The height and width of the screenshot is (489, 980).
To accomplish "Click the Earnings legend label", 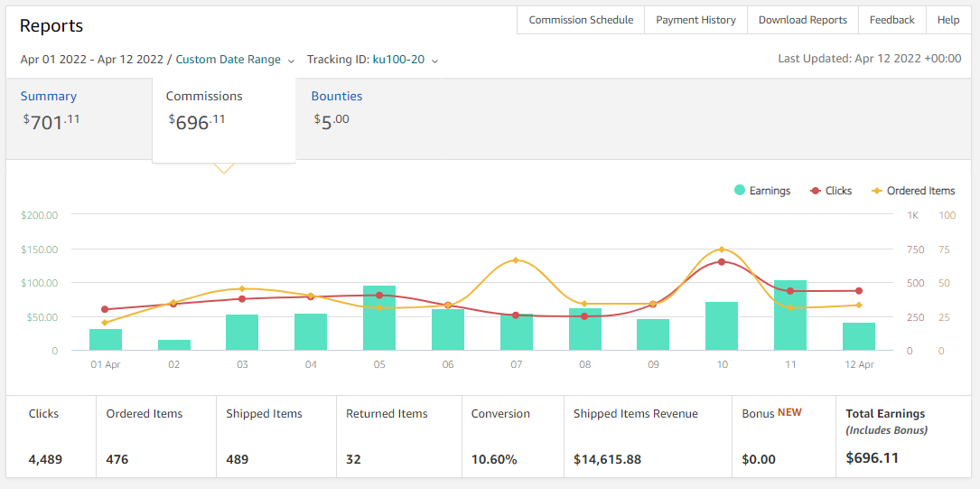I will pyautogui.click(x=770, y=191).
